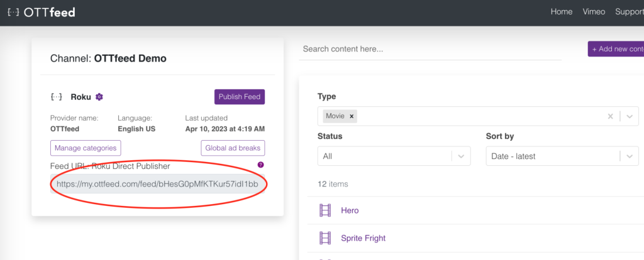The width and height of the screenshot is (644, 260).
Task: Click the Roku brackets feed icon
Action: click(56, 97)
